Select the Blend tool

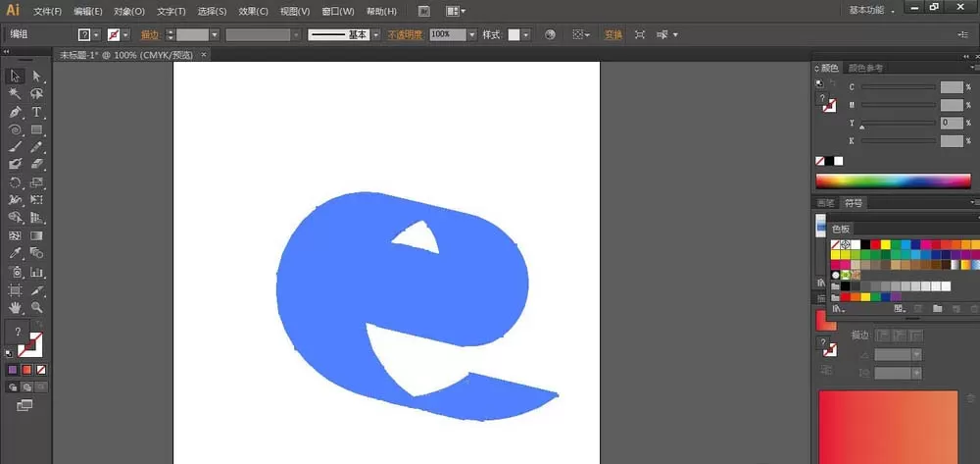[x=37, y=253]
